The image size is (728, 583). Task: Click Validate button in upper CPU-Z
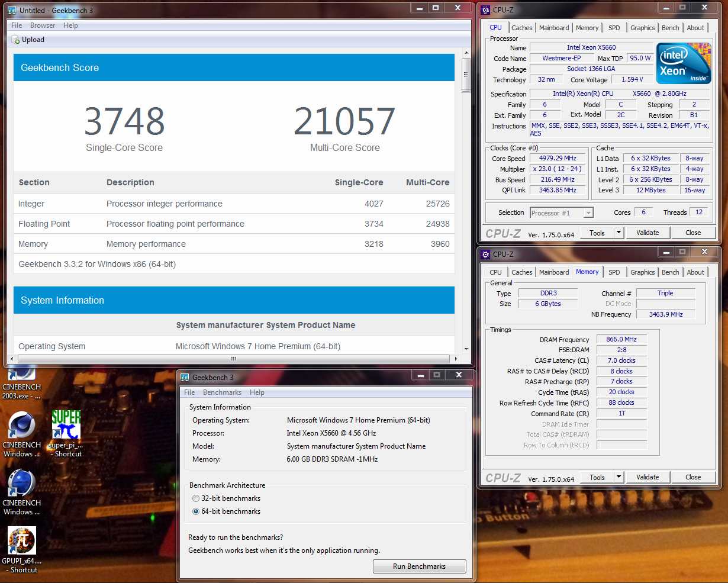pyautogui.click(x=648, y=233)
